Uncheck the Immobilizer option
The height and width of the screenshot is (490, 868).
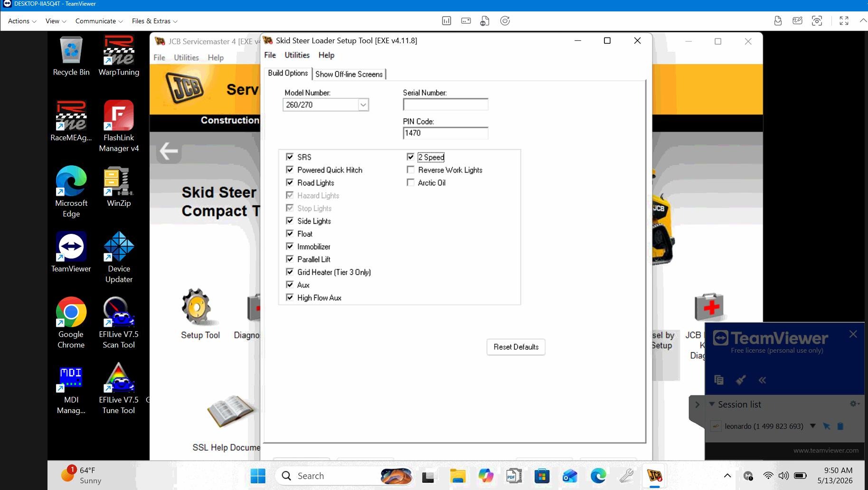[x=290, y=246]
